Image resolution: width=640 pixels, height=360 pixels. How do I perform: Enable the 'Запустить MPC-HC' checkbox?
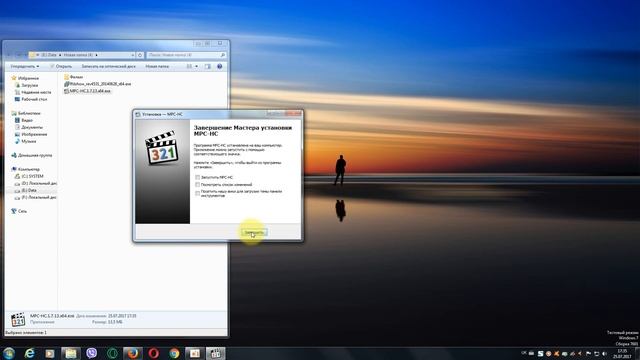tap(198, 177)
